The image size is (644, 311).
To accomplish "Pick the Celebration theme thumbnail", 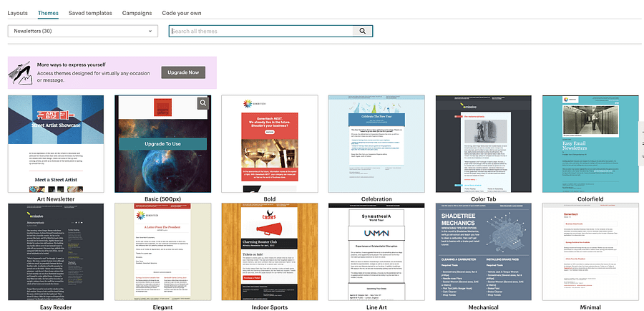I will click(376, 143).
